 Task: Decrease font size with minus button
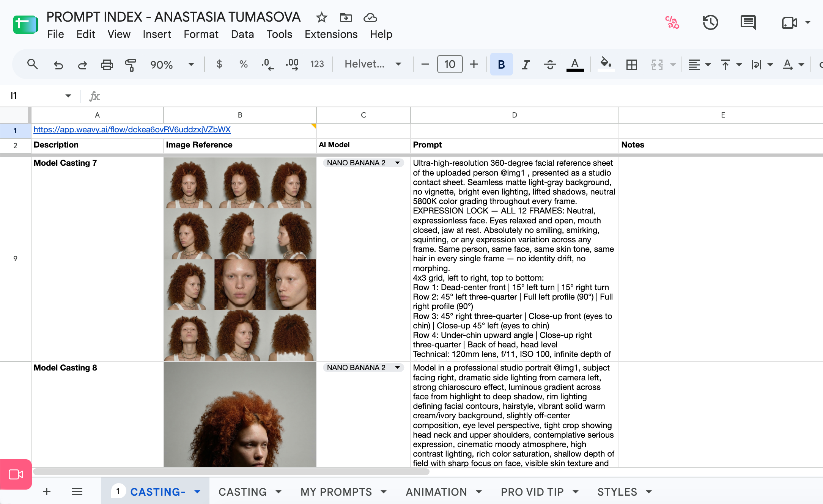point(425,64)
